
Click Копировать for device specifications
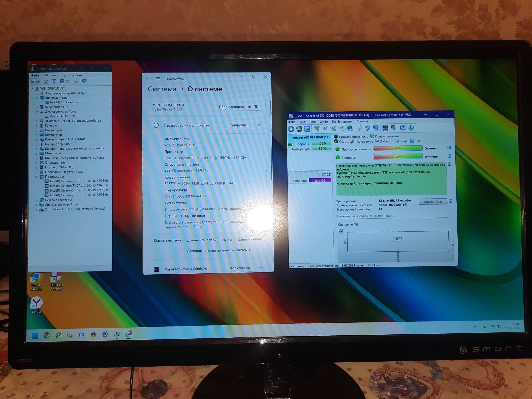click(x=238, y=125)
